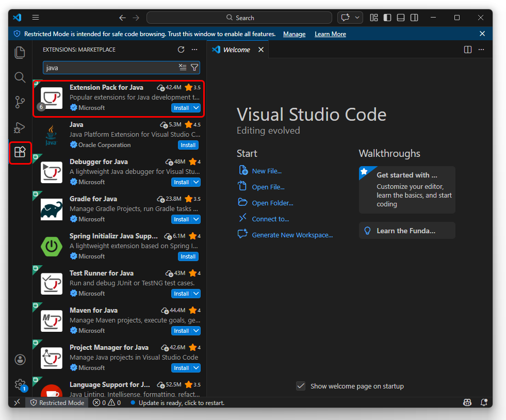Expand install dropdown for Extension Pack for Java

click(196, 108)
